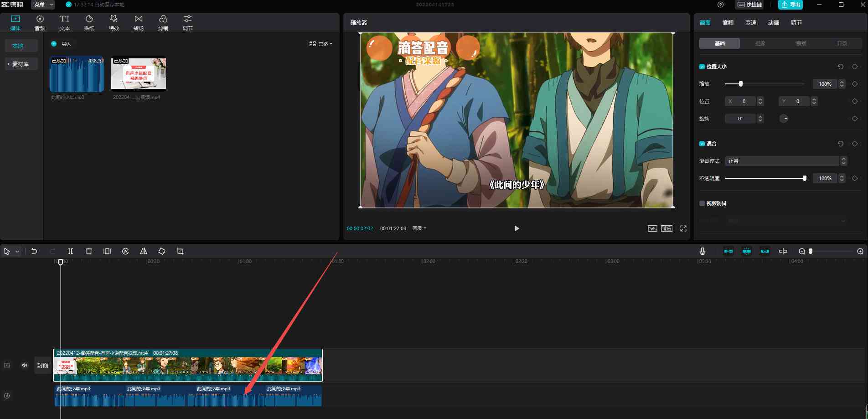The image size is (868, 419).
Task: Click the crop tool icon
Action: [180, 251]
